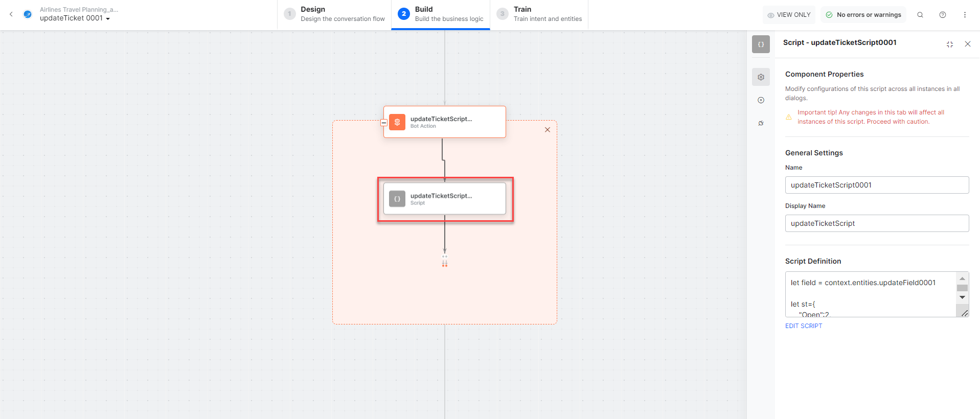980x419 pixels.
Task: Close the expanded Bot Action group
Action: [x=548, y=130]
